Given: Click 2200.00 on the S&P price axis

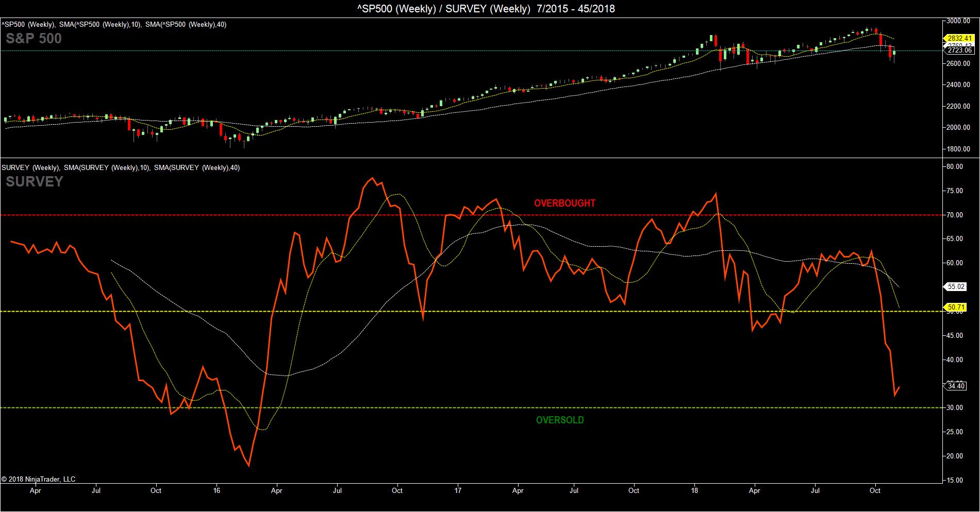Looking at the screenshot, I should (x=959, y=107).
